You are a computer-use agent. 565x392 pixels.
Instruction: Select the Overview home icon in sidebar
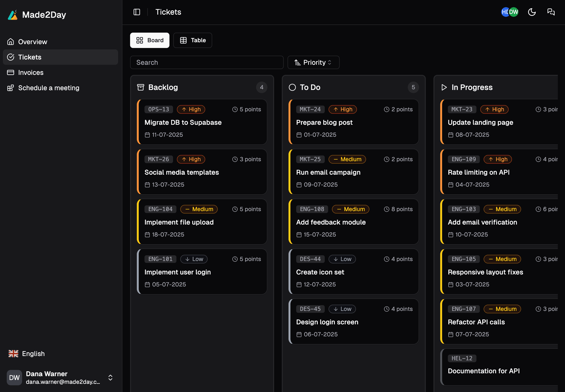pos(11,42)
